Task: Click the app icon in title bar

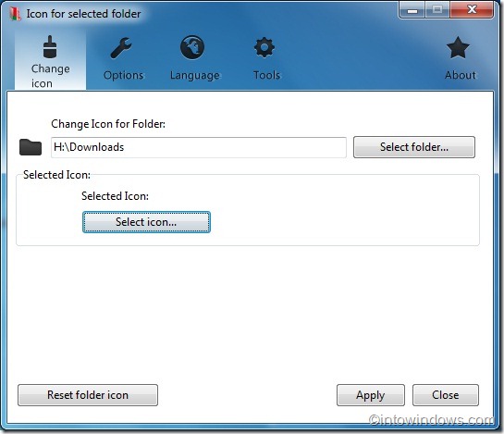Action: point(15,14)
